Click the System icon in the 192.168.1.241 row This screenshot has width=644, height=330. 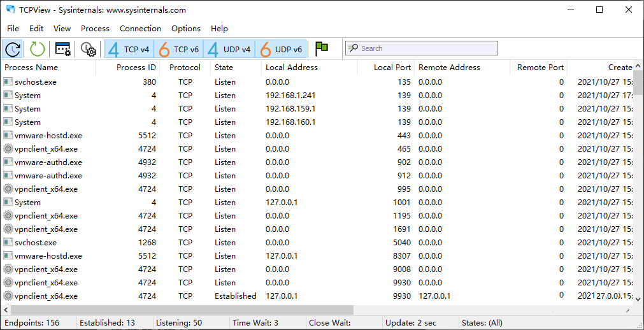tap(8, 96)
